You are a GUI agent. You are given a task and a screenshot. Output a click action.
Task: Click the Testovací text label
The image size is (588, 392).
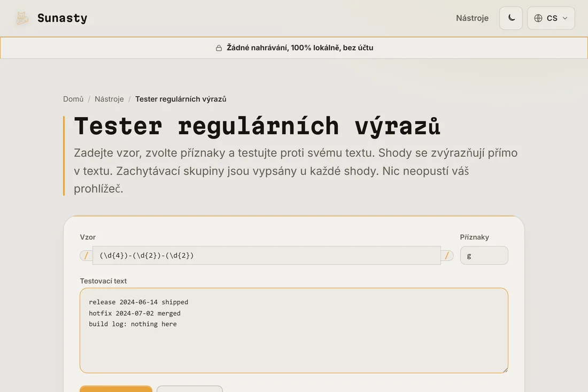[103, 281]
